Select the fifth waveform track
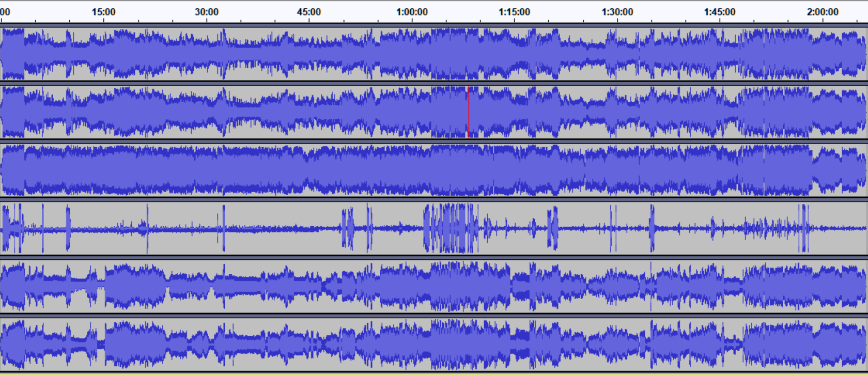This screenshot has width=868, height=375. coord(434,287)
